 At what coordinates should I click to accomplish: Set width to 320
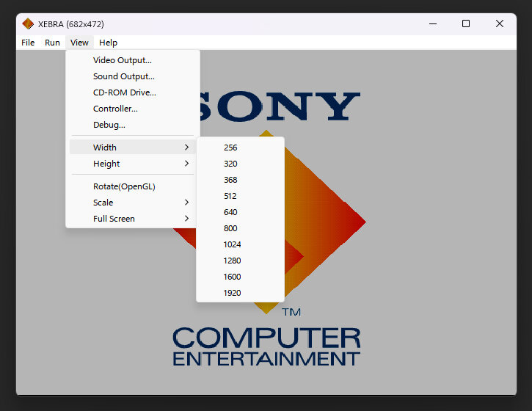click(240, 164)
